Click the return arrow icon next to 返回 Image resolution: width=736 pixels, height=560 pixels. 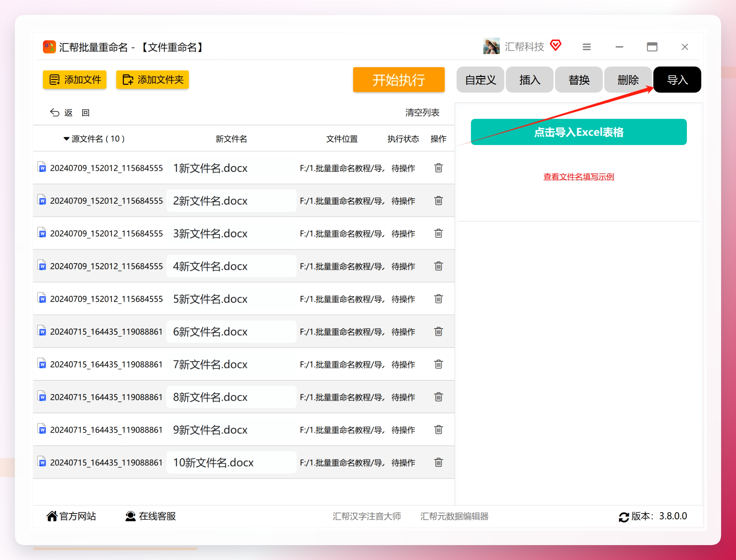point(55,112)
